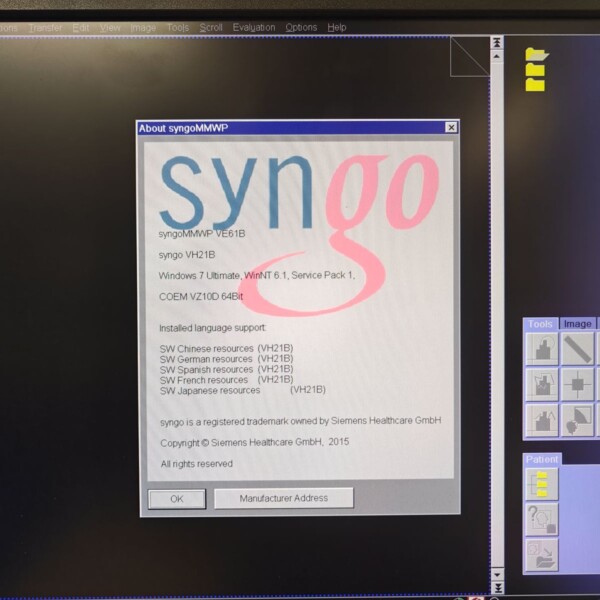Open the yellow patient browser tree icon
The width and height of the screenshot is (600, 600).
point(542,484)
